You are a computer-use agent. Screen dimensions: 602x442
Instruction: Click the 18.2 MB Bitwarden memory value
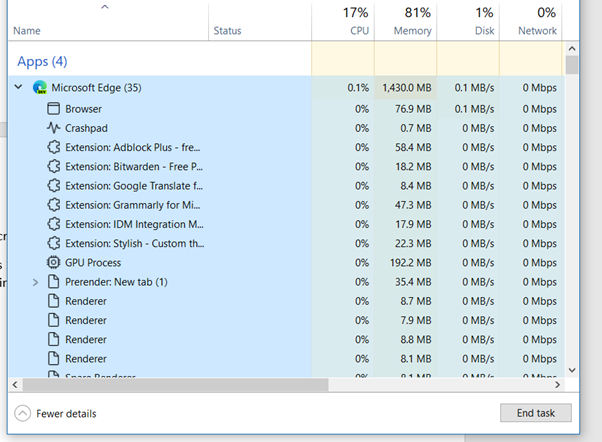pyautogui.click(x=413, y=166)
